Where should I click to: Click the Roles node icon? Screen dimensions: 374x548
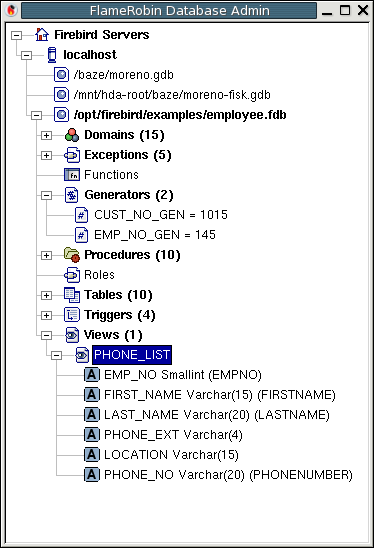(72, 275)
